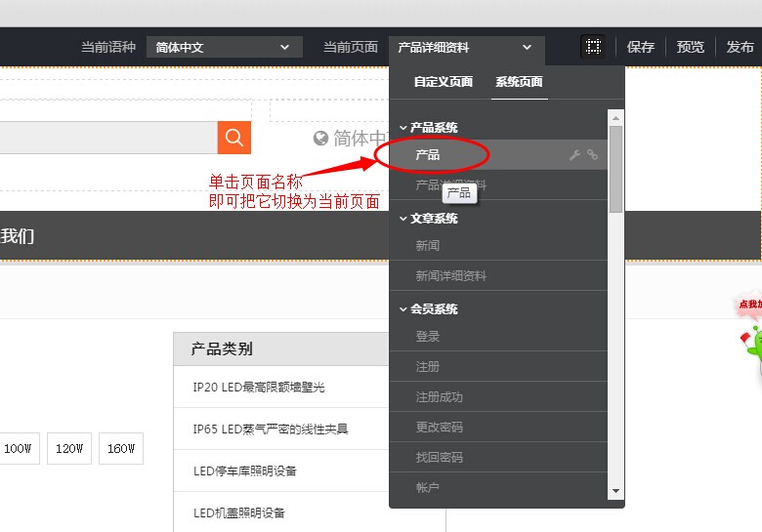Toggle the dotted-square layout outline icon
This screenshot has height=532, width=762.
coord(592,47)
